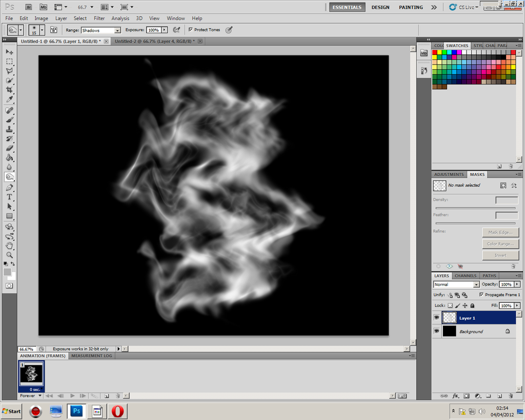Open the Filter menu
Image resolution: width=525 pixels, height=420 pixels.
coord(99,18)
